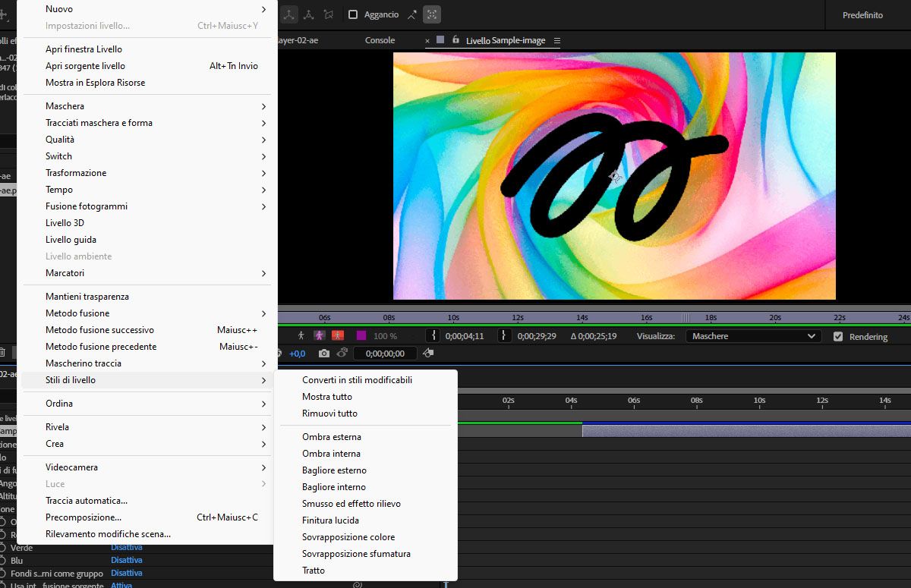Click the set in-point bracket icon
The height and width of the screenshot is (588, 911).
[x=433, y=335]
